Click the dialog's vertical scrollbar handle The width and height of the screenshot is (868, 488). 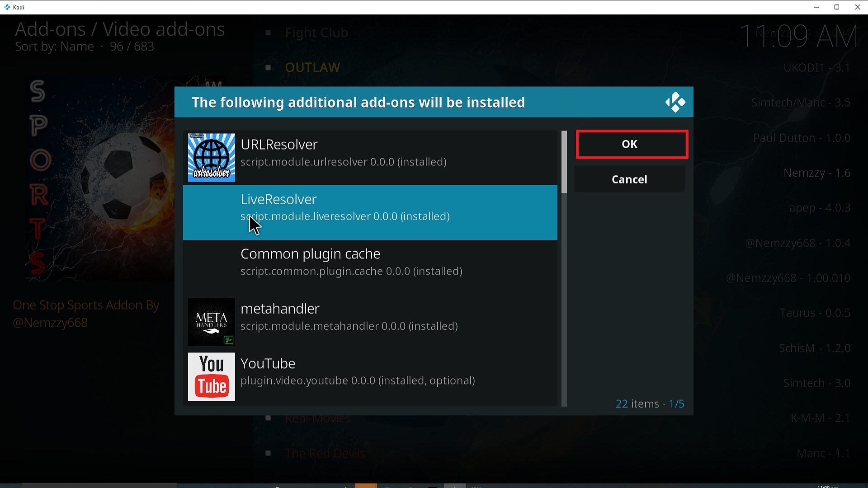564,162
